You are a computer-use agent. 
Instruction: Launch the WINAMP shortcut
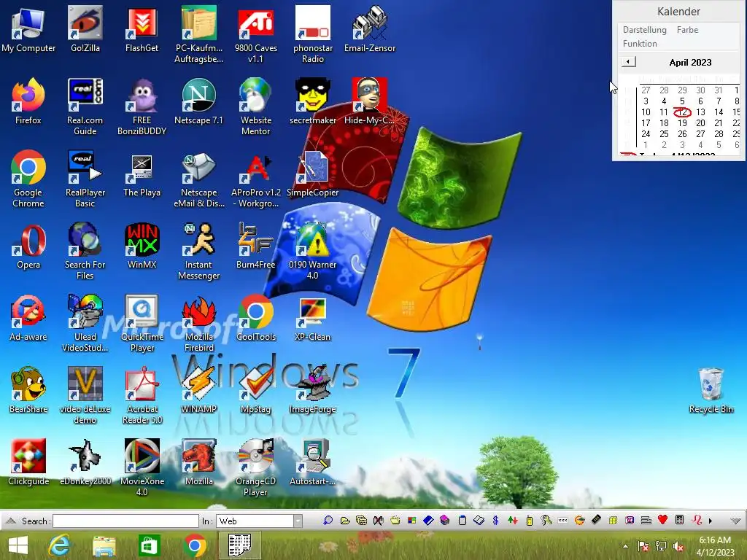pyautogui.click(x=198, y=390)
